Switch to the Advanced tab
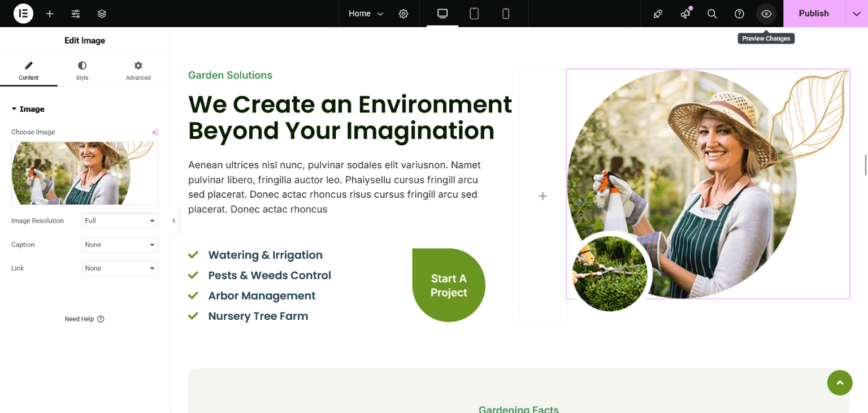 [138, 71]
